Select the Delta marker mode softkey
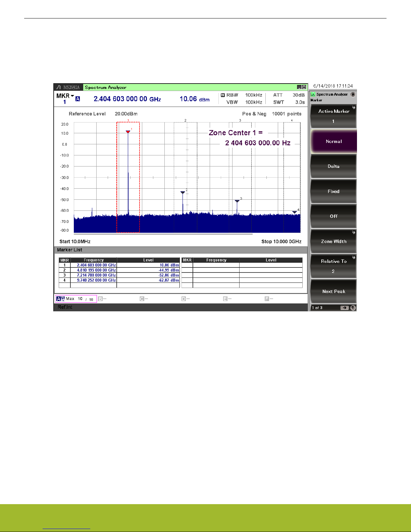This screenshot has height=532, width=411. [x=333, y=166]
